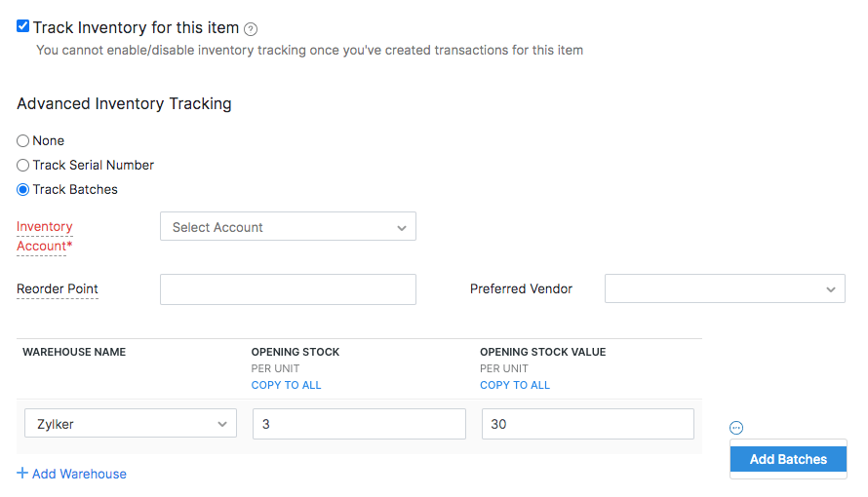Click the help icon next to Track Inventory
Image resolution: width=868 pixels, height=497 pixels.
tap(251, 29)
